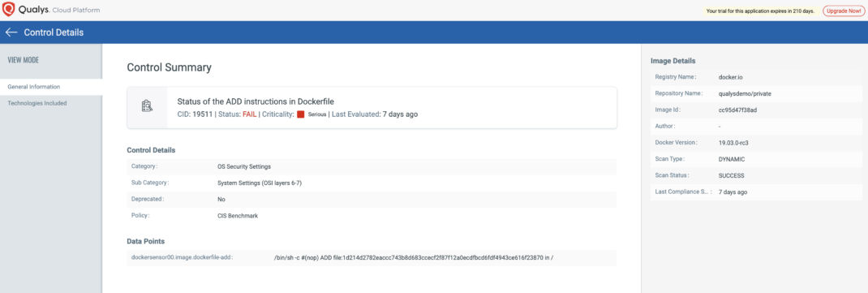Click the dockersensor00.image.dockerfile-add label

coord(182,257)
